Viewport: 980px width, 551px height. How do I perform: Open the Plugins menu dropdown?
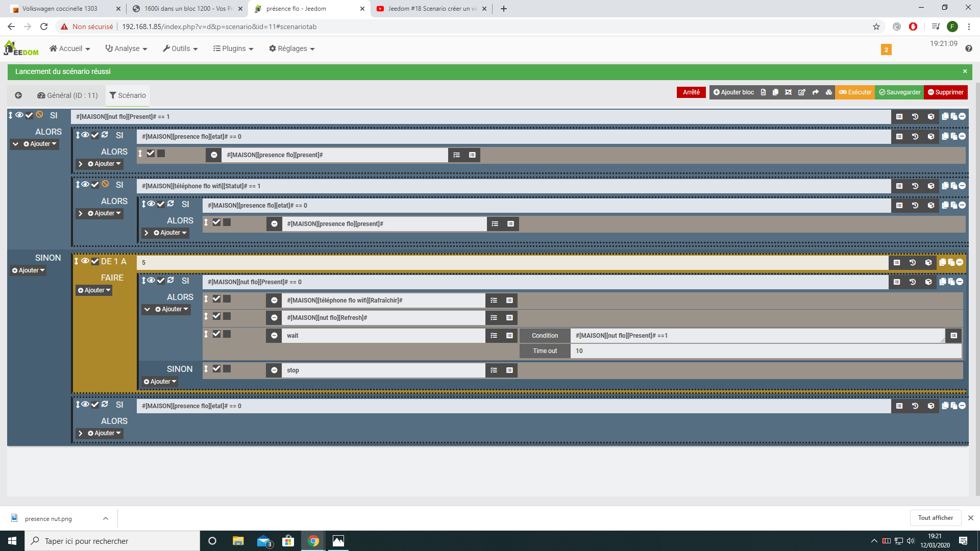click(x=233, y=48)
